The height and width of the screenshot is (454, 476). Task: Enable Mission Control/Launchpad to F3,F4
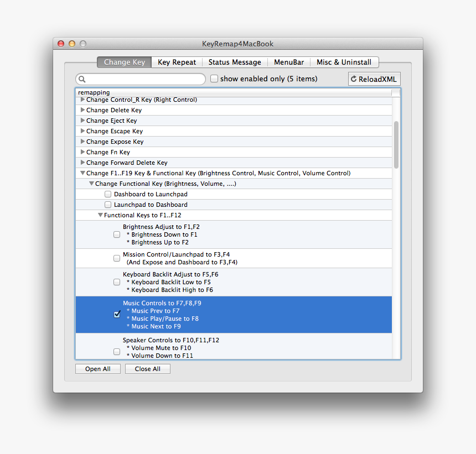click(117, 258)
